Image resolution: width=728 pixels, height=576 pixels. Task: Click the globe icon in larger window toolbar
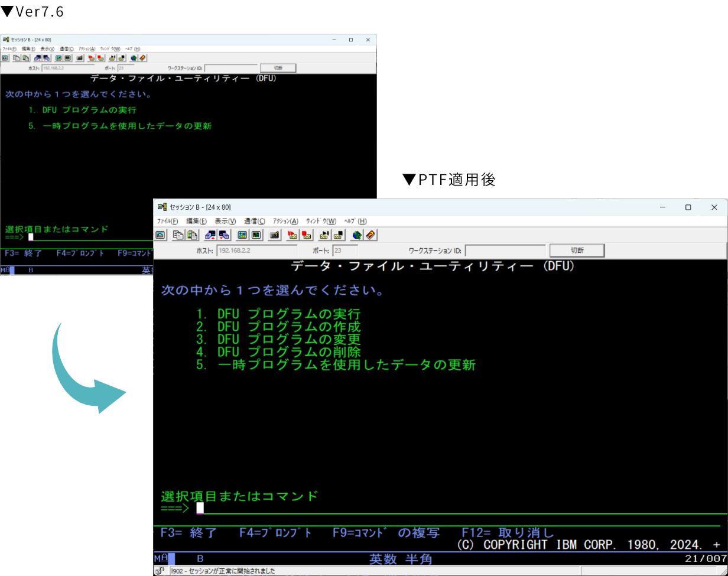(356, 235)
